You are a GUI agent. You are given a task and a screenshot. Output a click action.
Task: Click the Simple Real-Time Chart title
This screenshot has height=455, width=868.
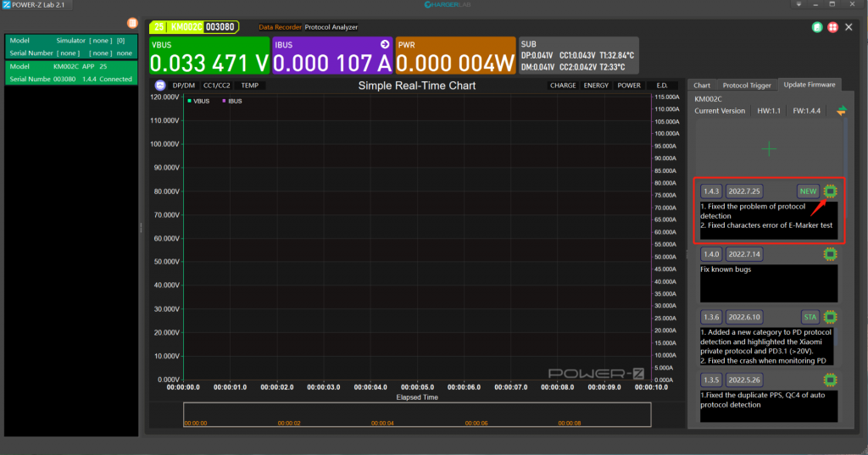[x=417, y=86]
